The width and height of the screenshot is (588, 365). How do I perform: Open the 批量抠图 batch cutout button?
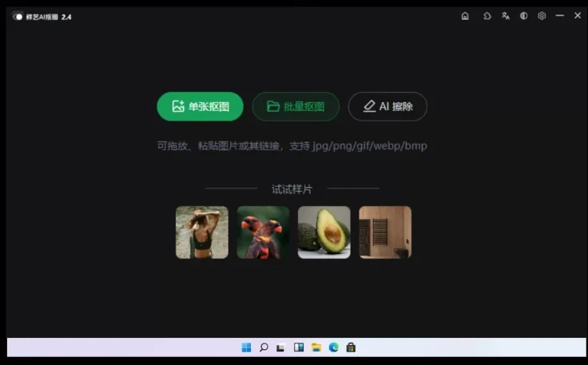click(296, 106)
